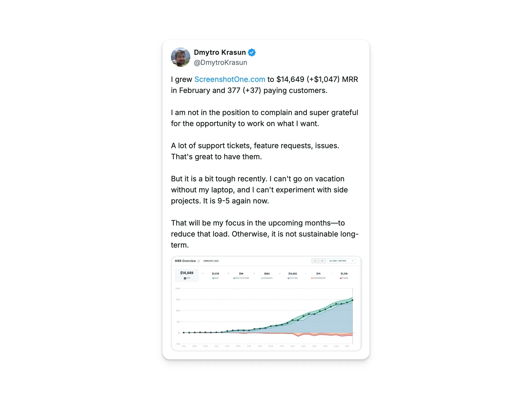Switch to line chart view icon
The height and width of the screenshot is (399, 532).
(322, 261)
